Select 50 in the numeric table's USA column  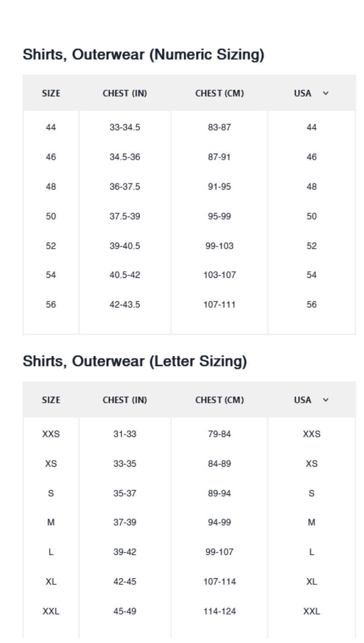311,216
